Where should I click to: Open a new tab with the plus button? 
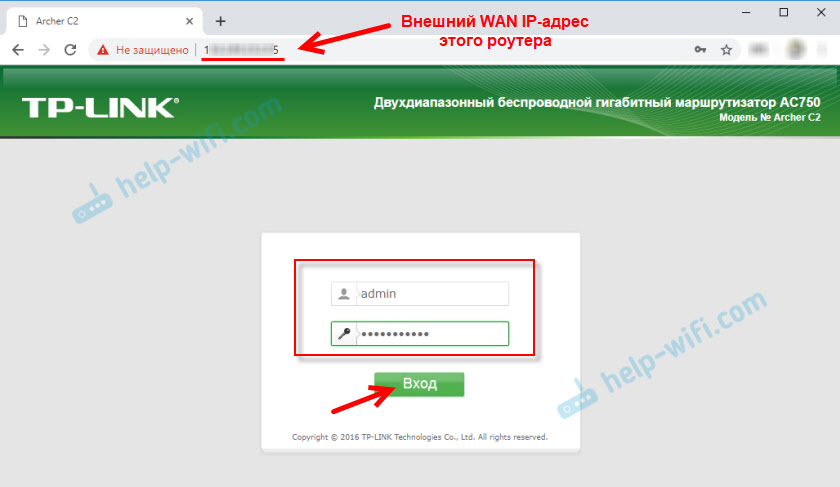point(220,21)
